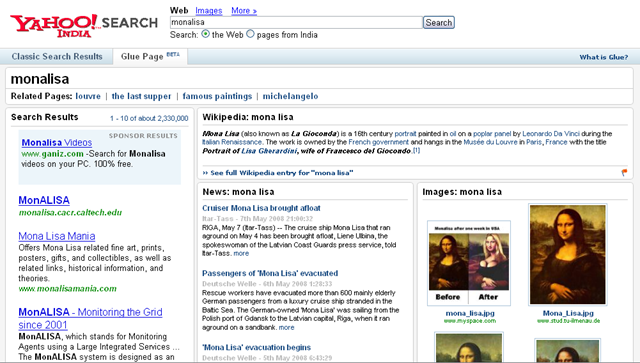Select 'the Web' search radio button
Screen dimensions: 640x363
(206, 34)
